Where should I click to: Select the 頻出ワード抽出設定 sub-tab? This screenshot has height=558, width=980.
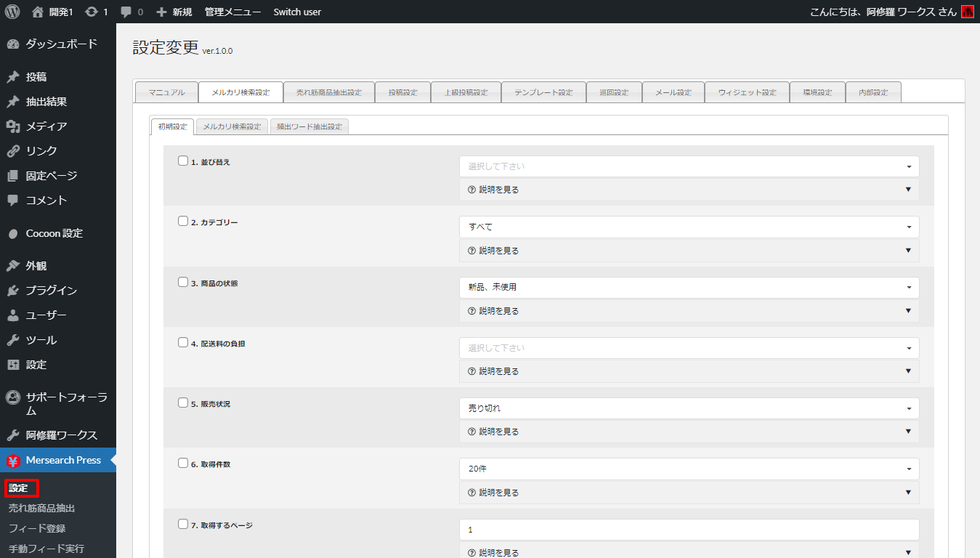tap(309, 126)
